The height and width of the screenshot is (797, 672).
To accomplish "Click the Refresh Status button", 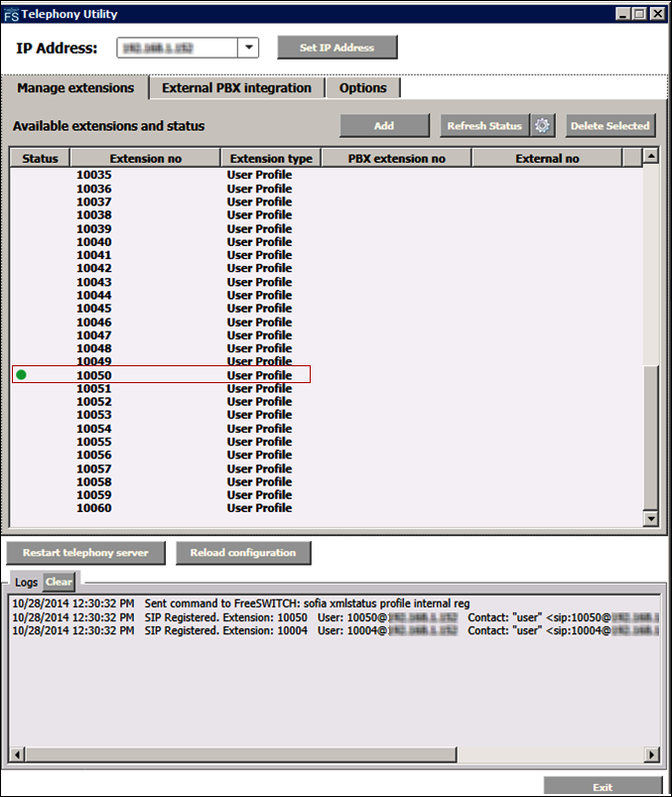I will (x=484, y=126).
